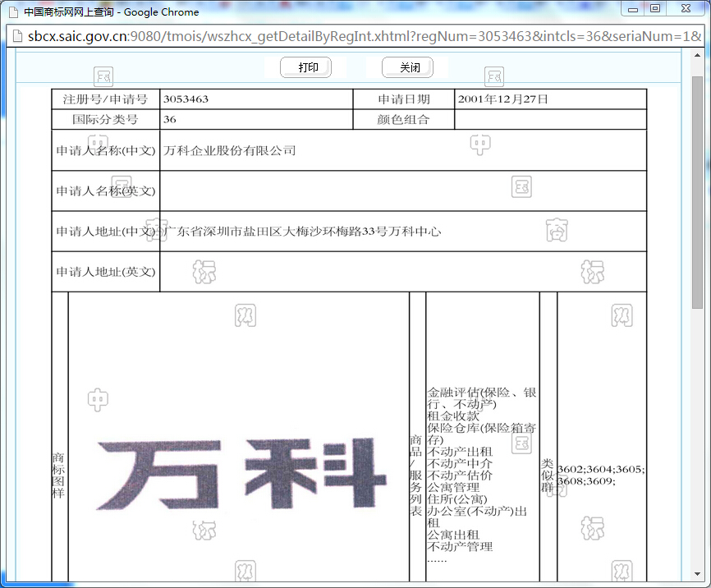Click the service item 公寓出租
711x588 pixels.
453,535
